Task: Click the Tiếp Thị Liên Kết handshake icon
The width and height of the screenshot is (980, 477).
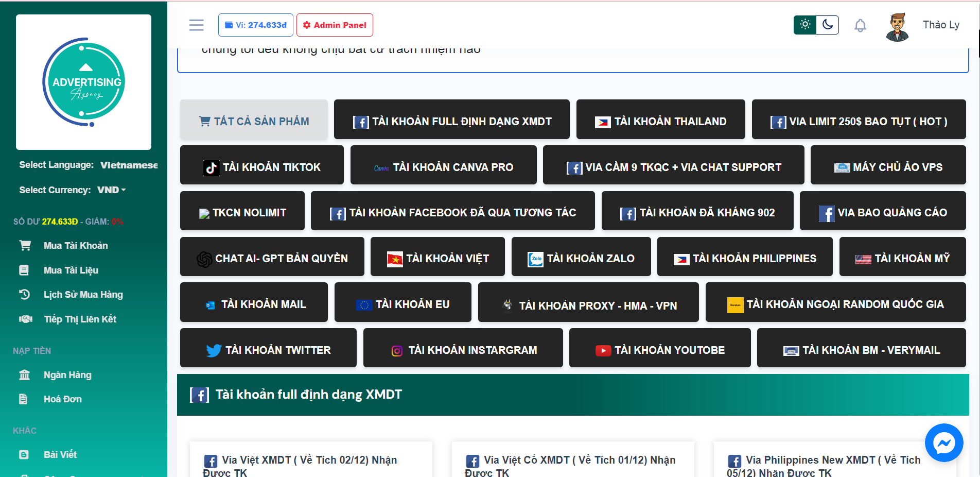Action: pos(26,319)
